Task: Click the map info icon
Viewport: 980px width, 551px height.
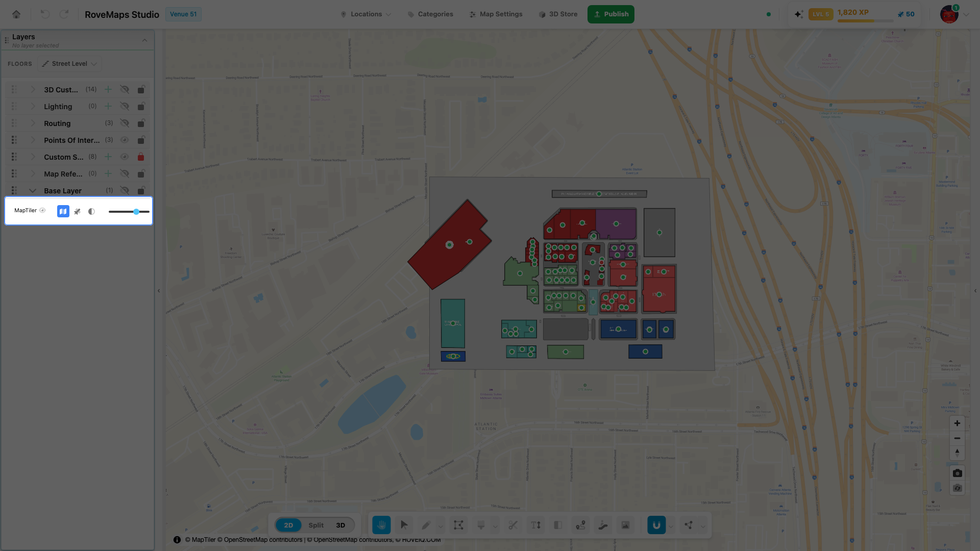Action: [x=177, y=540]
